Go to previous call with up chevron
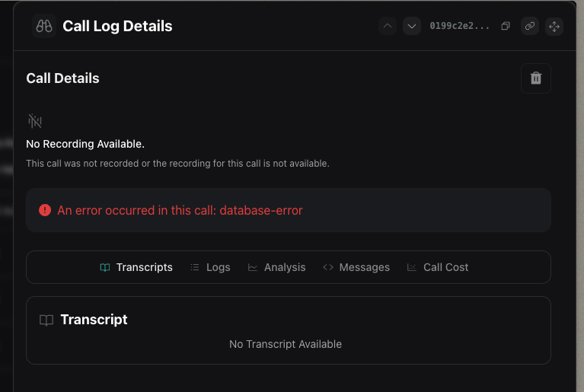 pyautogui.click(x=388, y=26)
